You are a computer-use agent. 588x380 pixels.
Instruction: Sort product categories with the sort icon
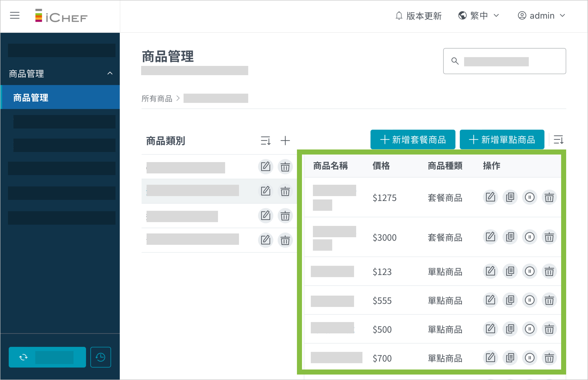(x=265, y=141)
